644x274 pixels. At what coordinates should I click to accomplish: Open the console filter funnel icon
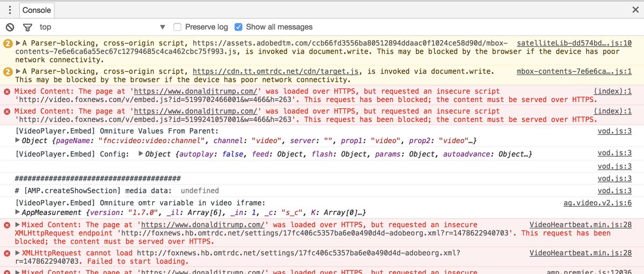27,27
